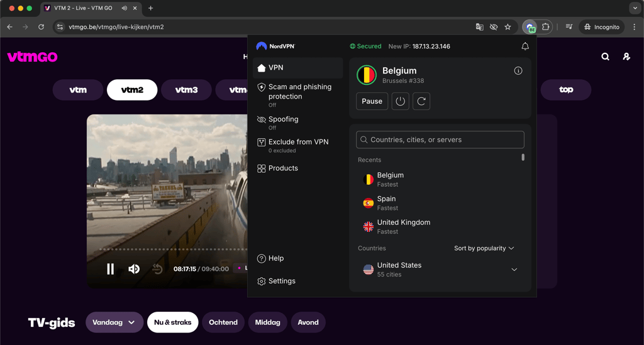Screen dimensions: 644x345
Task: Go to vtmGO home logo
Action: pyautogui.click(x=32, y=57)
